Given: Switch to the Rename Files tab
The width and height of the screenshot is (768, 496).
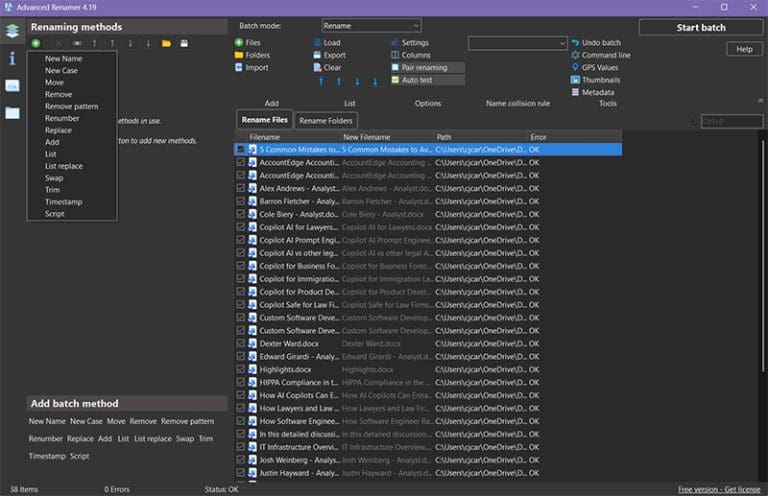Looking at the screenshot, I should point(264,120).
